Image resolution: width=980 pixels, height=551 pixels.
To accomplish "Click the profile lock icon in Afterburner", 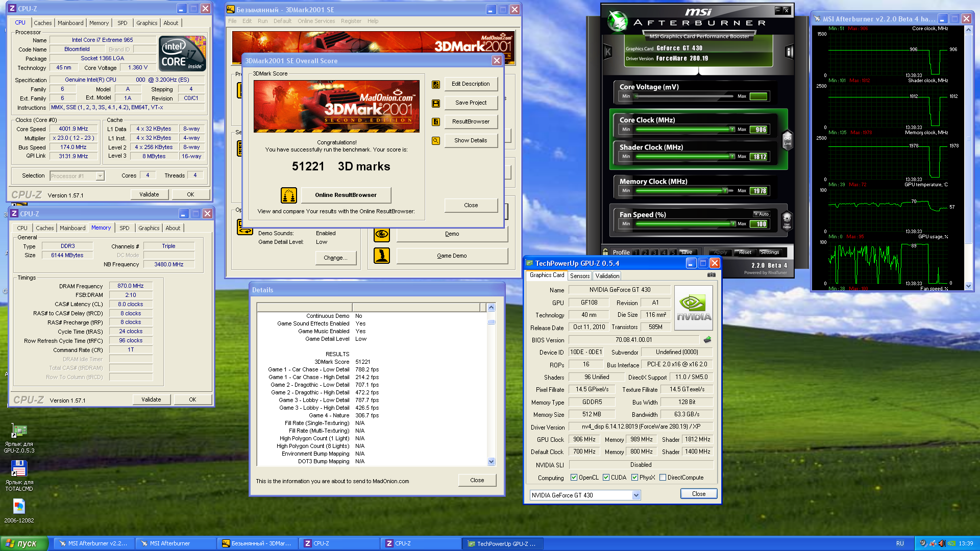I will [x=605, y=252].
